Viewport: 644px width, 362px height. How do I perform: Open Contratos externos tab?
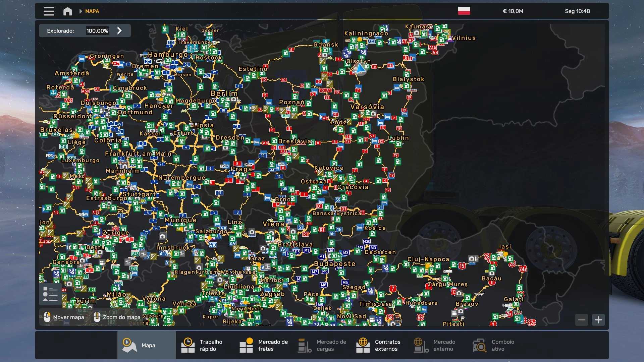coord(379,345)
